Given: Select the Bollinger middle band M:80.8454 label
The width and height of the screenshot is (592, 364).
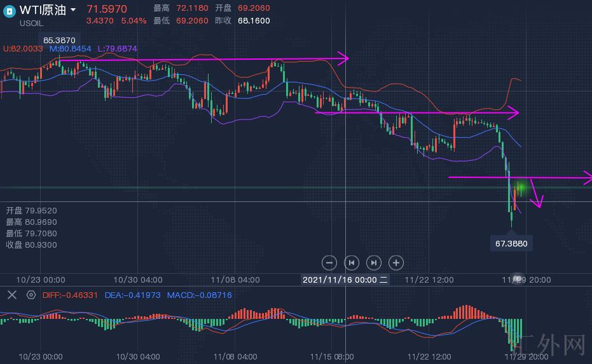Looking at the screenshot, I should [x=70, y=49].
